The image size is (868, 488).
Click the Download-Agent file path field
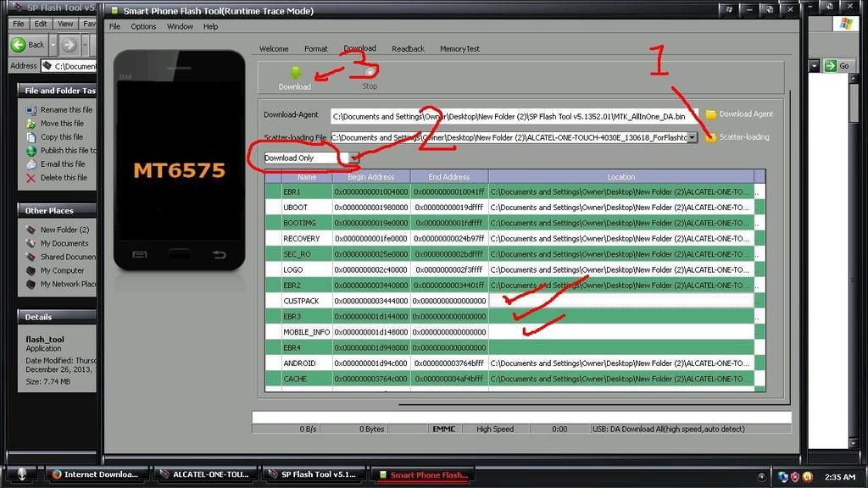tap(515, 116)
